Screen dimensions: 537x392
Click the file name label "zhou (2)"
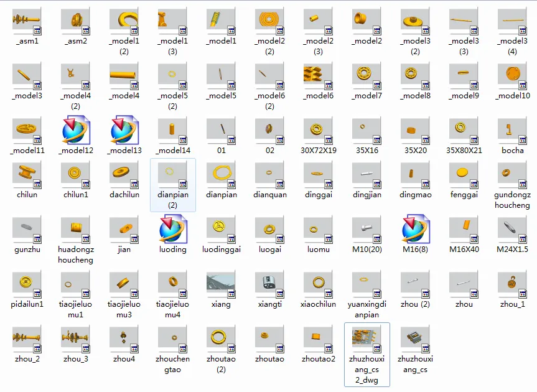click(x=416, y=304)
